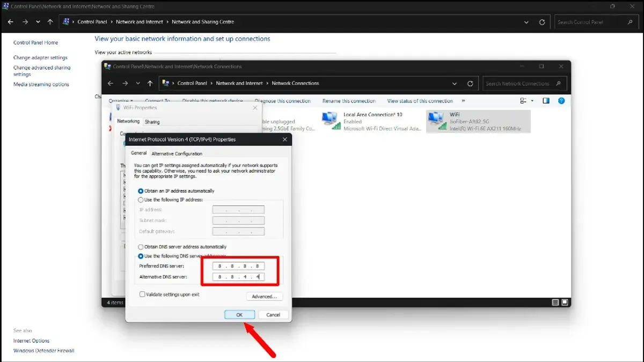Refresh the Network Connections window
The width and height of the screenshot is (644, 362).
[x=471, y=84]
